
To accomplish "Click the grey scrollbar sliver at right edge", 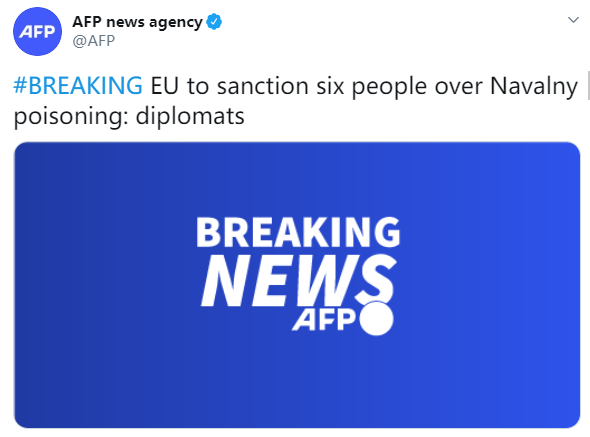I will 588,85.
